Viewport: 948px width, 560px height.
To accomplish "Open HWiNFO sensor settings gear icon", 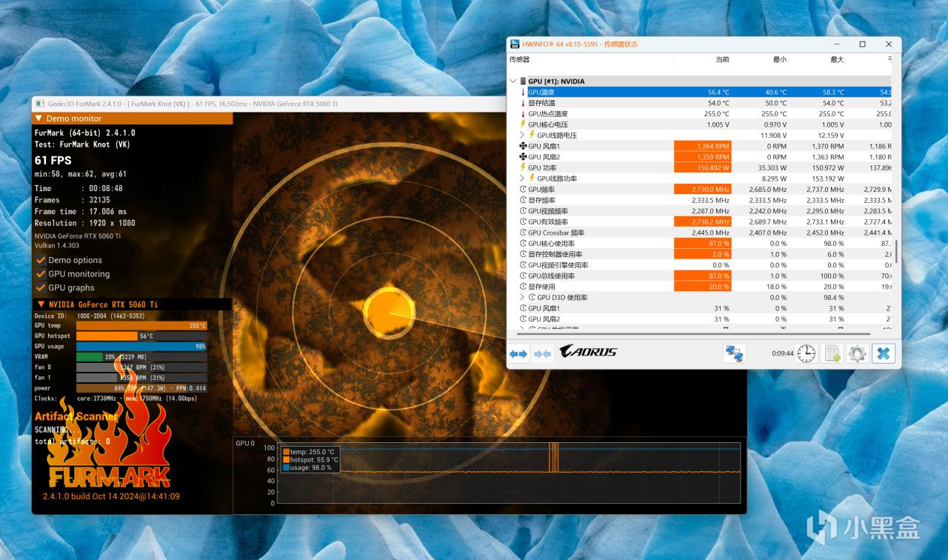I will [857, 353].
